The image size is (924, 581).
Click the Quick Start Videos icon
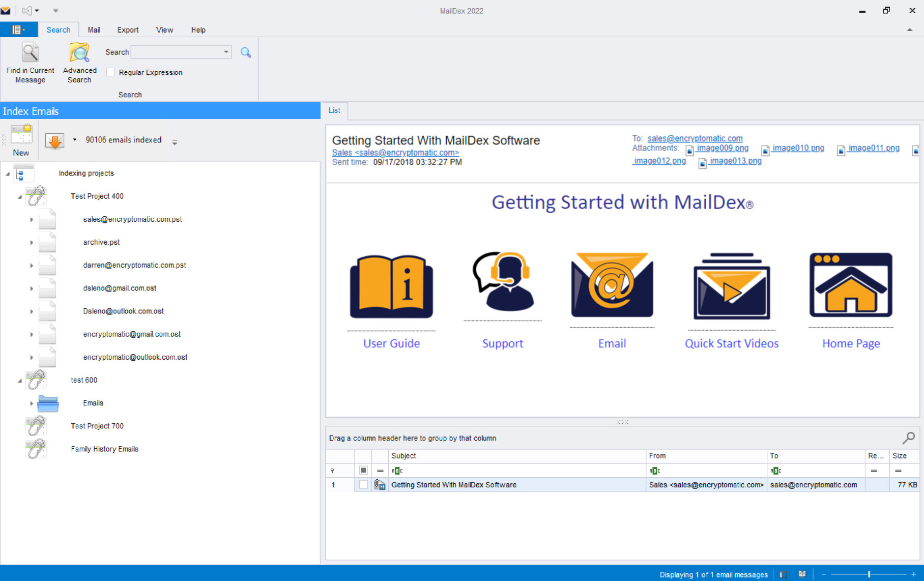click(x=732, y=286)
